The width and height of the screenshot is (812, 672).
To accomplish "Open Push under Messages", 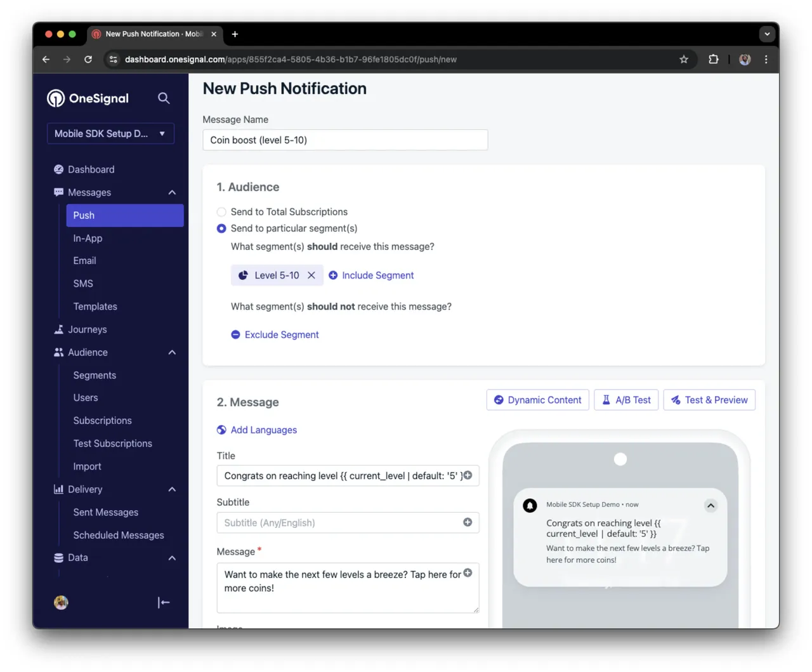I will 125,215.
